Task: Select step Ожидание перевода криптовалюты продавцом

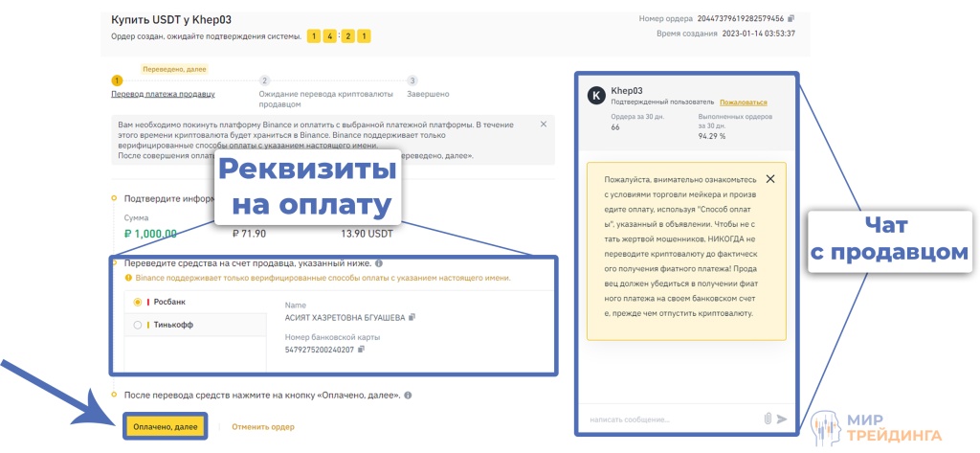Action: pyautogui.click(x=325, y=99)
